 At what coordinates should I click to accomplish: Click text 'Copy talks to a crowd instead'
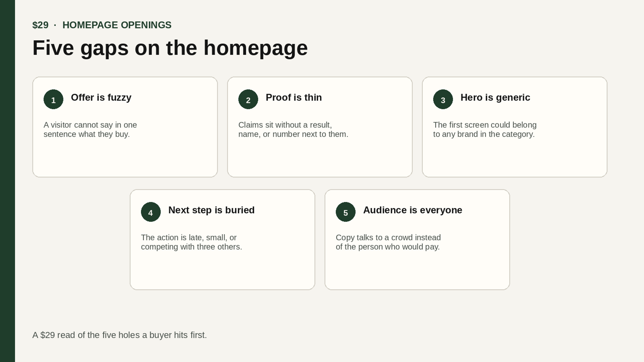point(388,238)
